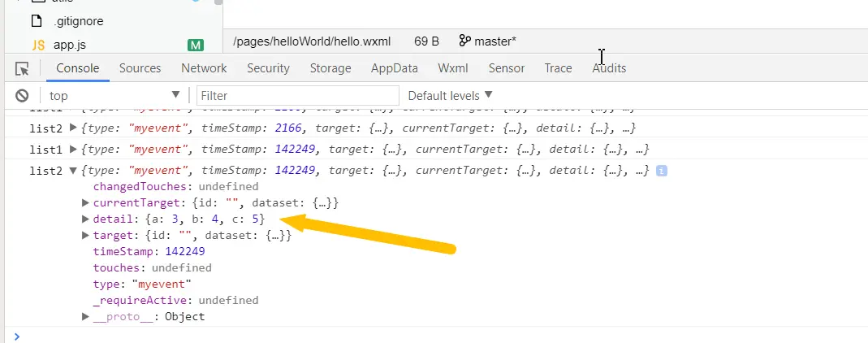Click the modified M badge on app.js
The image size is (868, 343).
(x=196, y=46)
